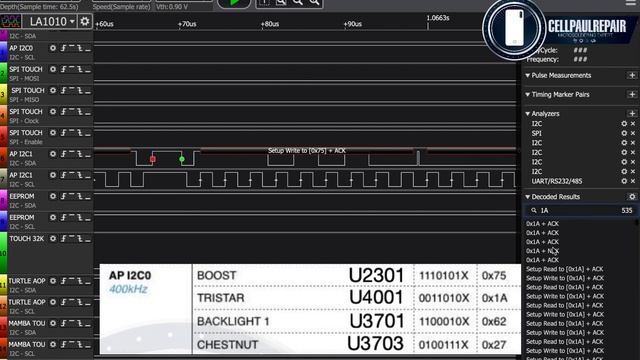Remove the SPI analyzer with its X
Viewport: 640px width, 360px height.
pyautogui.click(x=633, y=133)
